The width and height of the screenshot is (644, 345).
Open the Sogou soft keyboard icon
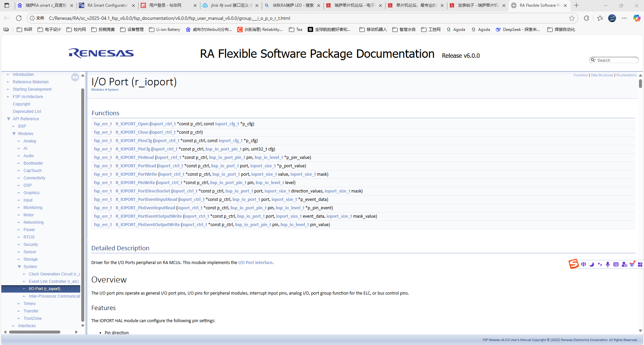616,264
